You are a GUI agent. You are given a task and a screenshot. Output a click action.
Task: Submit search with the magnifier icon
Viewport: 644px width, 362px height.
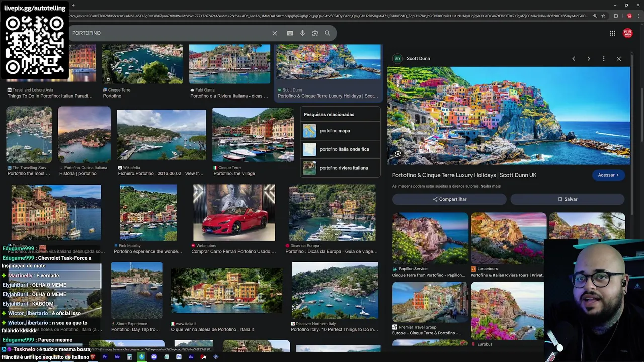[327, 33]
